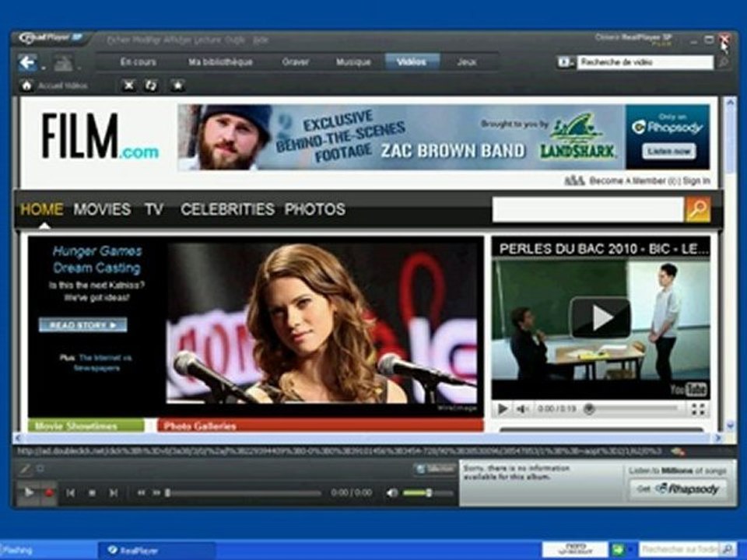Mute RealPlayer with the speaker icon
Viewport: 747px width, 560px height.
(x=392, y=493)
